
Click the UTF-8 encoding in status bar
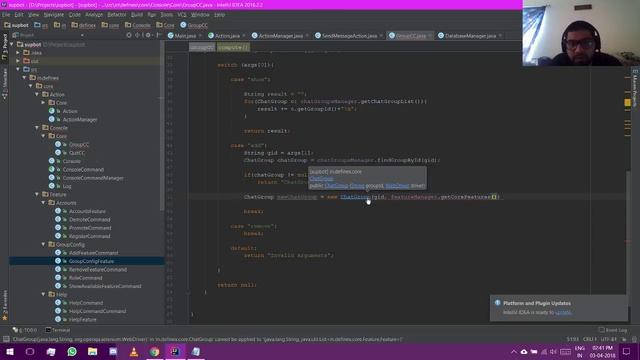[x=610, y=339]
